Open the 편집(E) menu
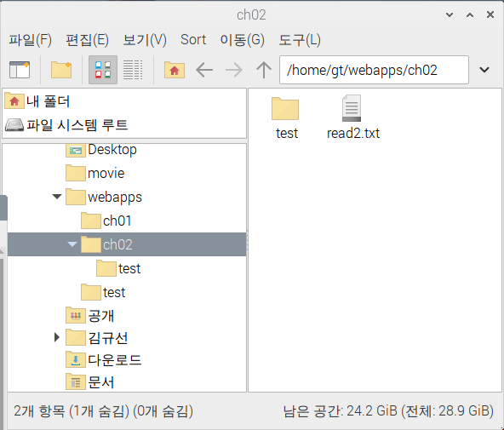This screenshot has width=504, height=430. (x=87, y=40)
